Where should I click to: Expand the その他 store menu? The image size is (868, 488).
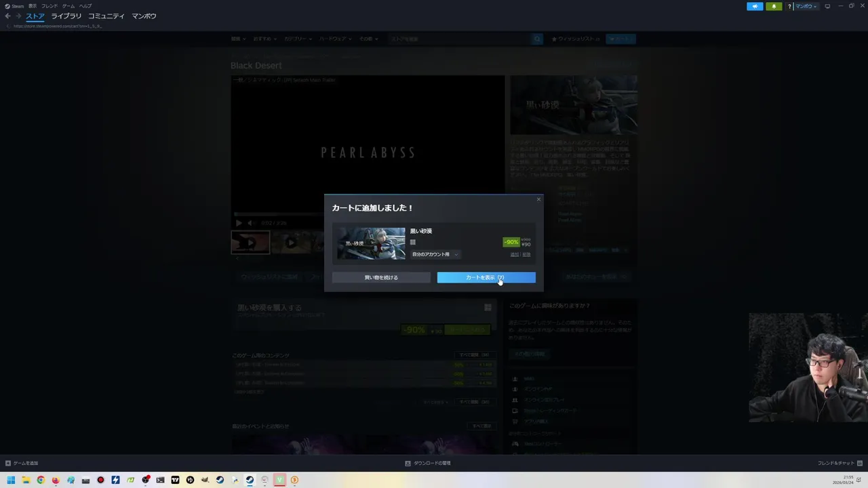369,39
